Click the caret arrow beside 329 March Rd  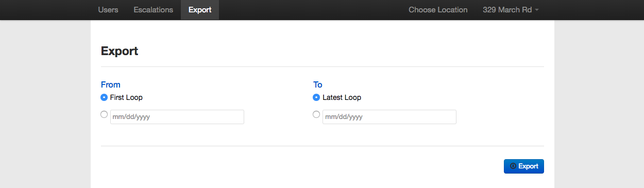[537, 10]
